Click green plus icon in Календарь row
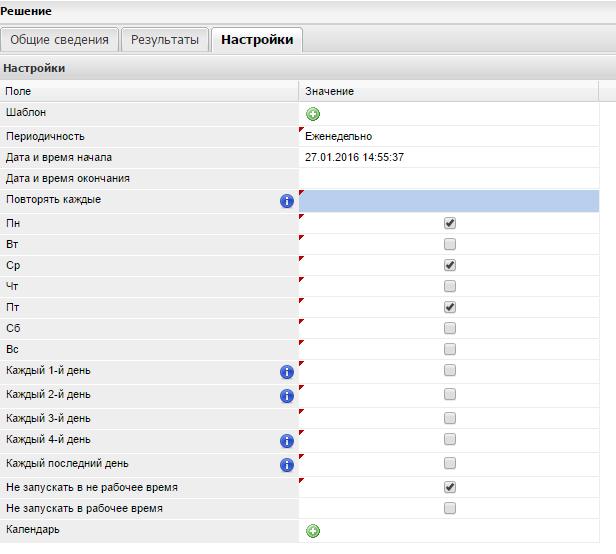The image size is (616, 554). click(x=313, y=531)
